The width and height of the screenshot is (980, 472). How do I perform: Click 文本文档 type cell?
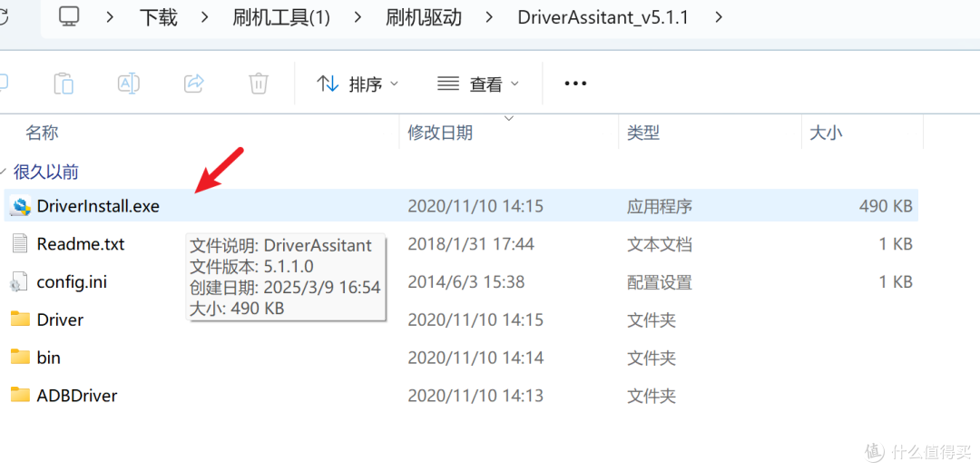coord(660,244)
